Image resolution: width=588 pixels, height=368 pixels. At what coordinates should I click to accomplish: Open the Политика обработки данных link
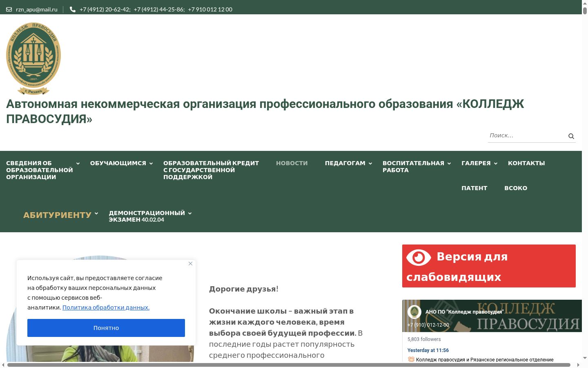pyautogui.click(x=106, y=307)
